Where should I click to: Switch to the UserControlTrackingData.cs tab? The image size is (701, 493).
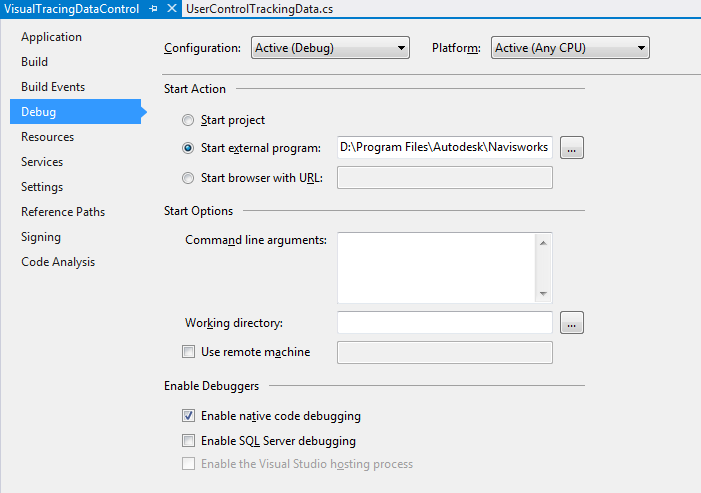(x=259, y=8)
